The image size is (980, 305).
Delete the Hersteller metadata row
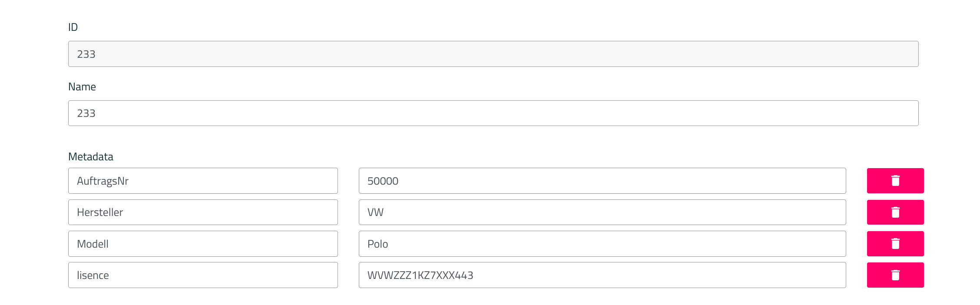(x=895, y=212)
